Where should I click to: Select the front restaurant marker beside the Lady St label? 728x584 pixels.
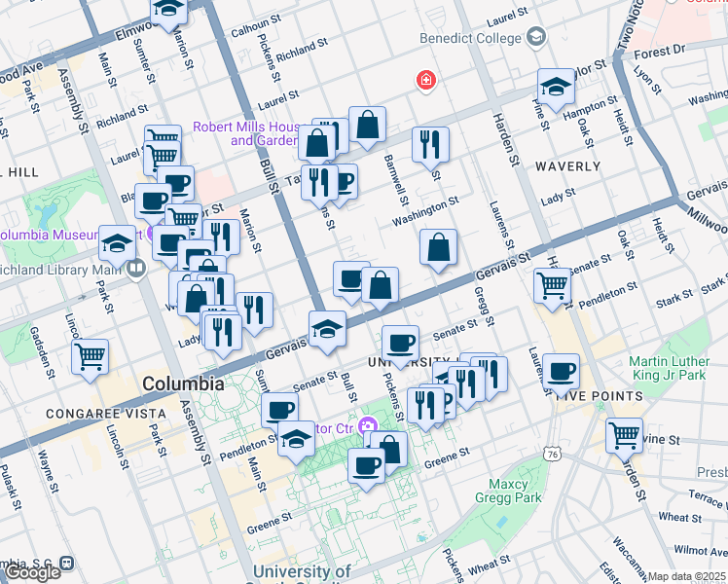[223, 335]
